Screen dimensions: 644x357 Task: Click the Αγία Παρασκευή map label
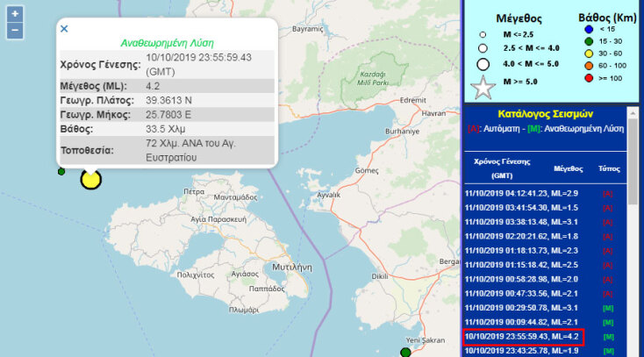click(x=218, y=220)
